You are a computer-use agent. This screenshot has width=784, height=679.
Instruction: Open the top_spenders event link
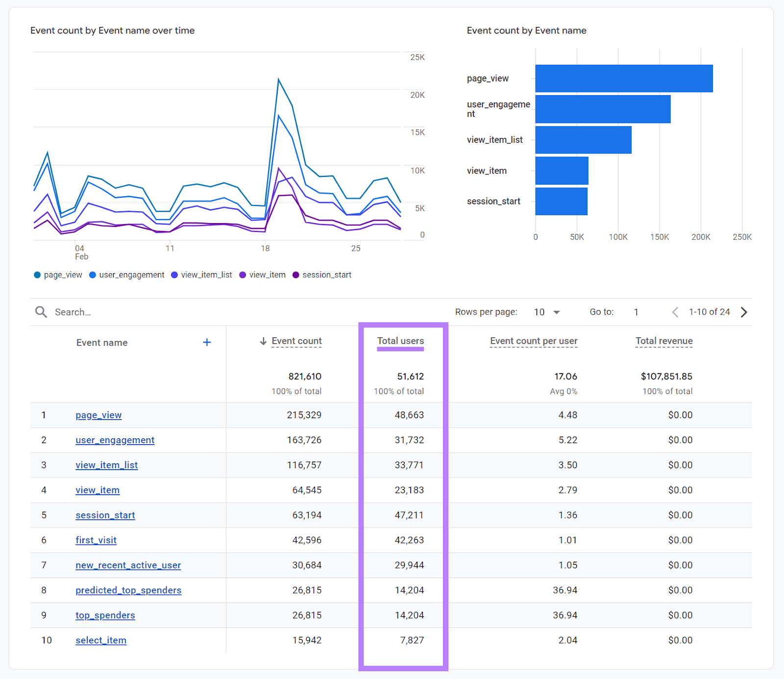pos(105,615)
